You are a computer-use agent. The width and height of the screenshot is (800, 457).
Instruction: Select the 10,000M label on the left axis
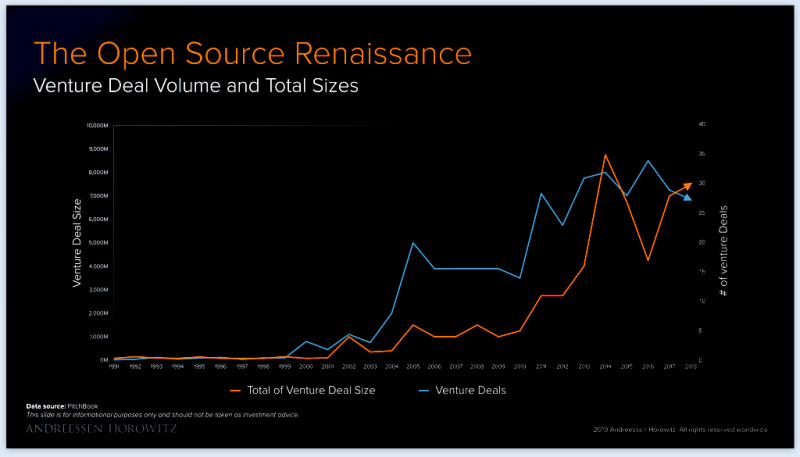[x=96, y=126]
